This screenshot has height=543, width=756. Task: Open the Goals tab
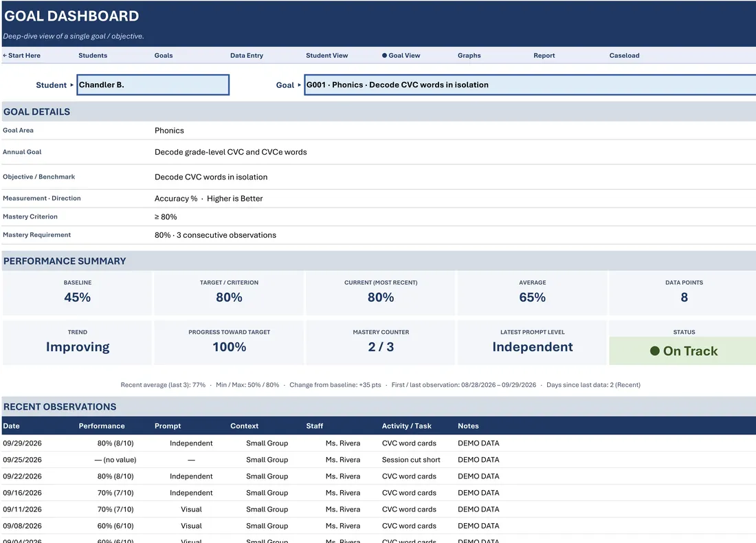tap(164, 56)
